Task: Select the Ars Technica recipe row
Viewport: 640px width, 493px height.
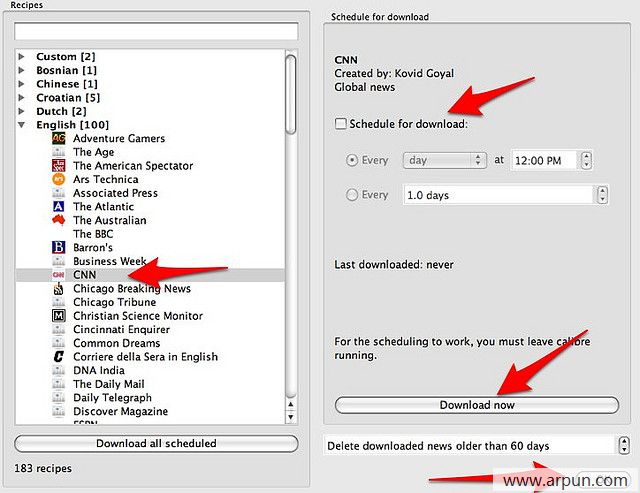Action: coord(150,179)
